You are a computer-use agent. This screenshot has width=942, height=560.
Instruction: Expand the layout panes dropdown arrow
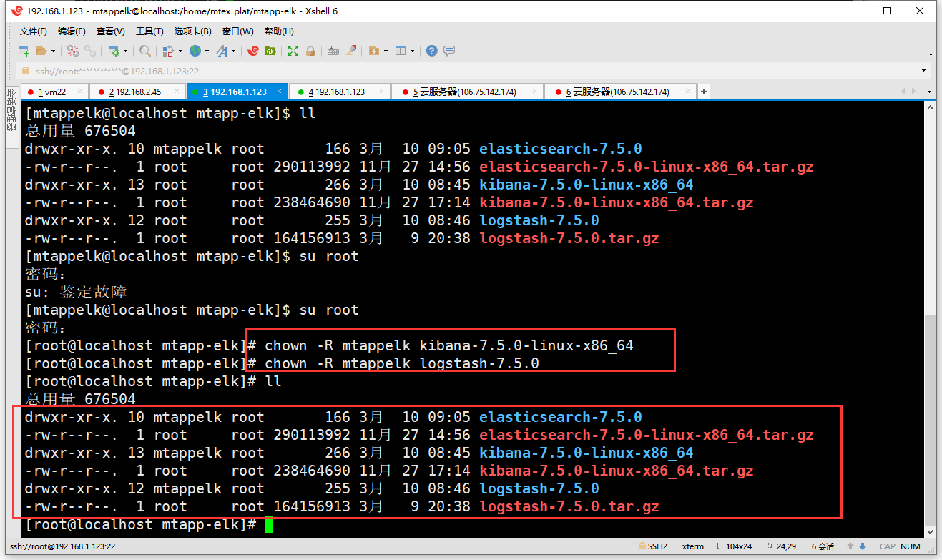(x=413, y=51)
